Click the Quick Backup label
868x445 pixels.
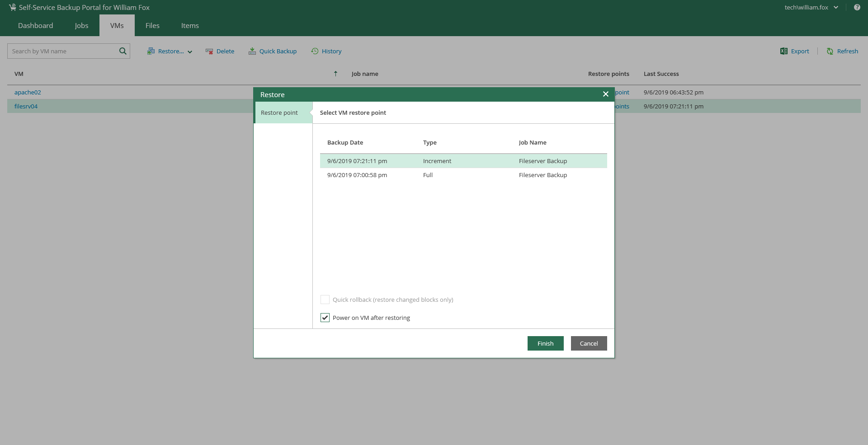[x=278, y=51]
